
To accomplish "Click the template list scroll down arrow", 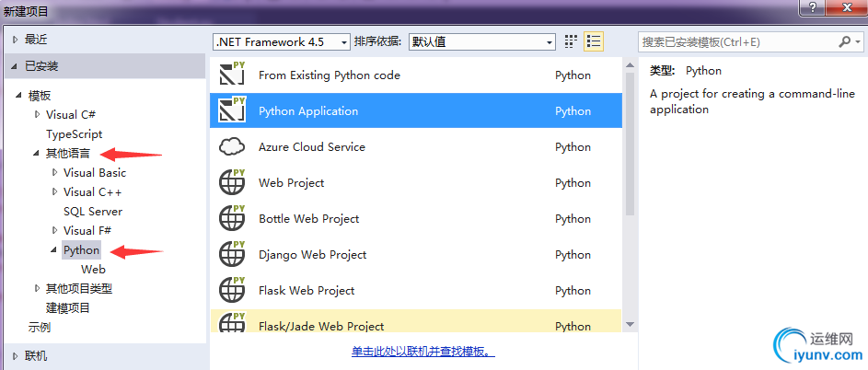I will [630, 324].
